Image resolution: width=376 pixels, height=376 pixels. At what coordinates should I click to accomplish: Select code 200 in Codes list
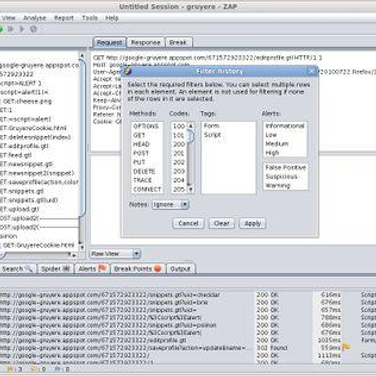tap(179, 144)
